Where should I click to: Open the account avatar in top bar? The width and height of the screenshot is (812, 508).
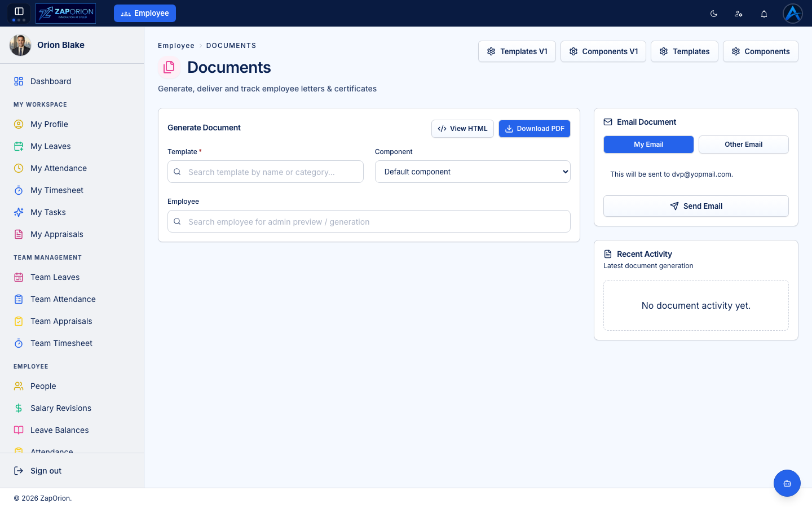(x=793, y=13)
